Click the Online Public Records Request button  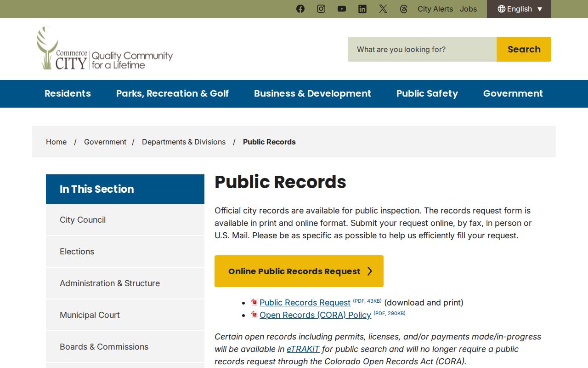pyautogui.click(x=299, y=271)
